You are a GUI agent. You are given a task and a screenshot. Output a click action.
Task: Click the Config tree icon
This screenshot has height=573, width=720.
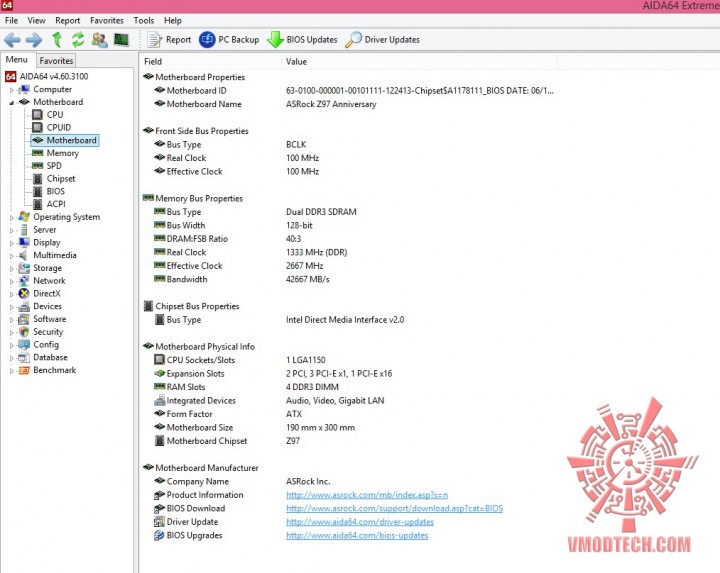tap(24, 344)
